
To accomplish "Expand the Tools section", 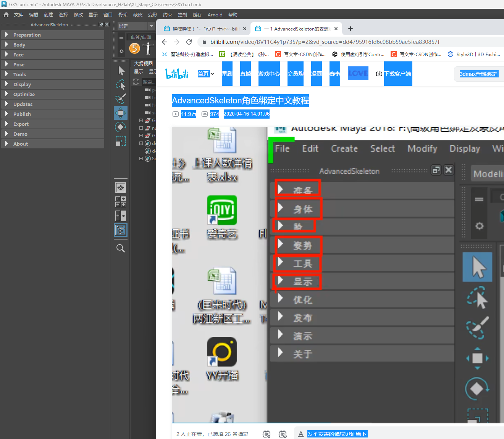I will 53,74.
